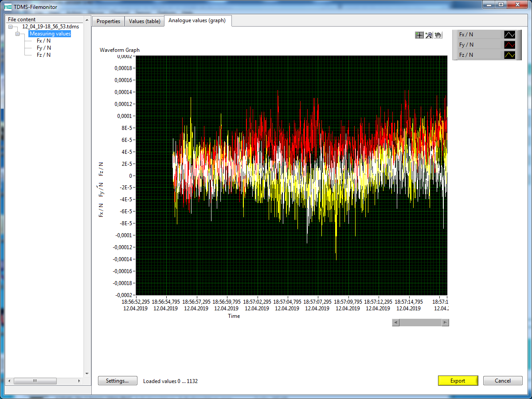Open the graph zoom tool
Screen dimensions: 532x399
pos(429,35)
